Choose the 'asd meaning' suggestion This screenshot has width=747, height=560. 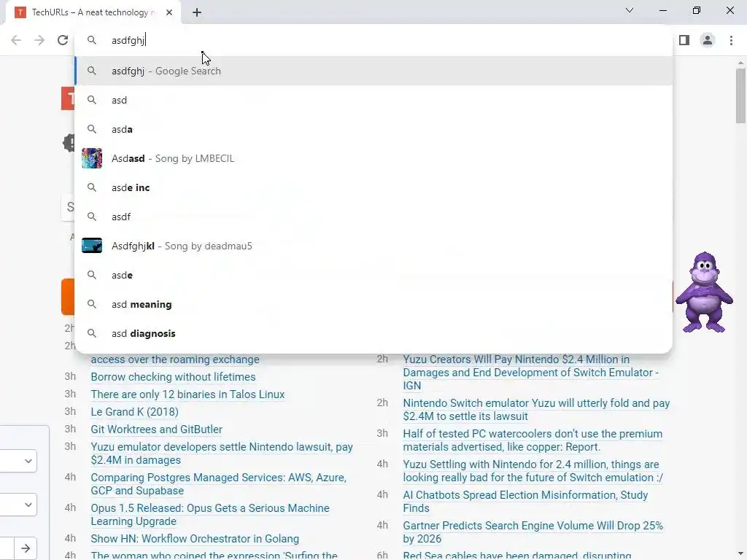[373, 304]
